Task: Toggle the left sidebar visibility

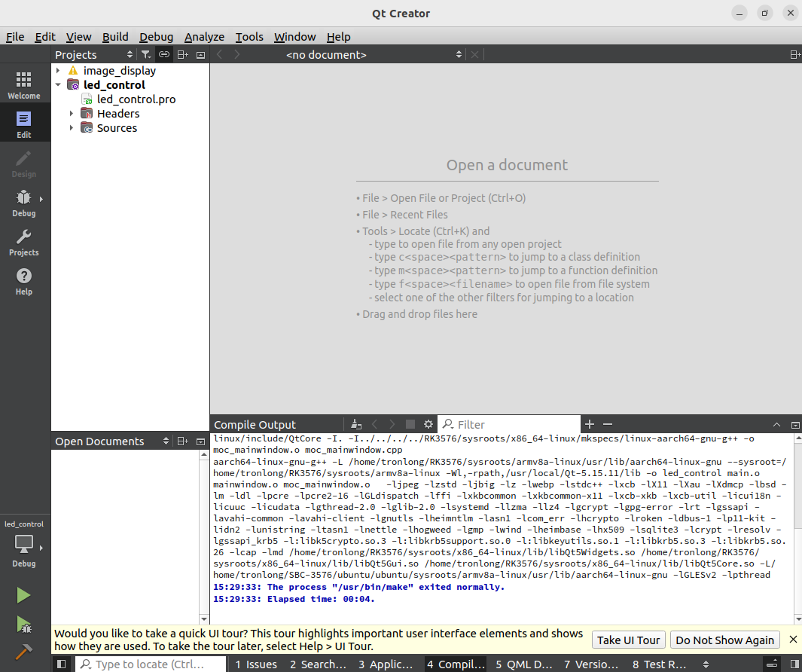Action: 62,664
